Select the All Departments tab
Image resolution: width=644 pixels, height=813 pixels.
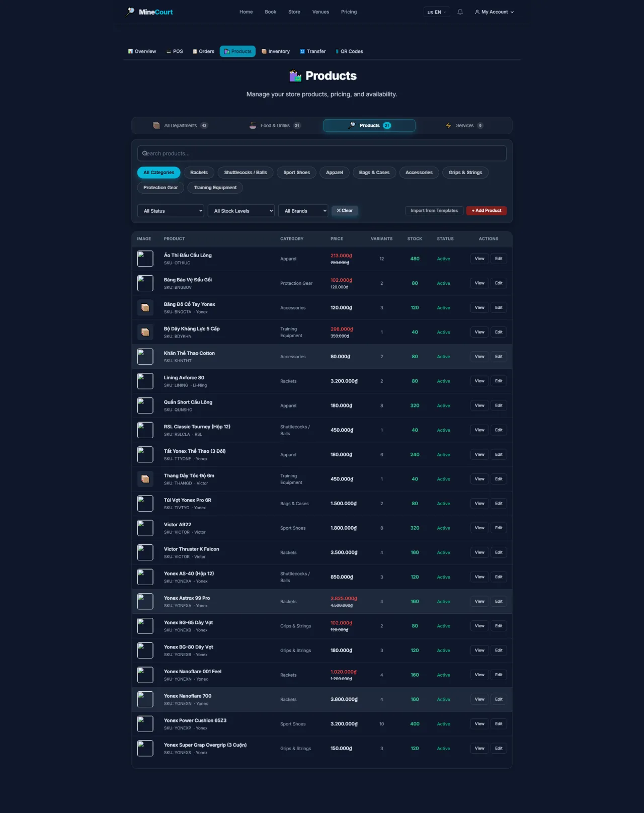point(181,126)
